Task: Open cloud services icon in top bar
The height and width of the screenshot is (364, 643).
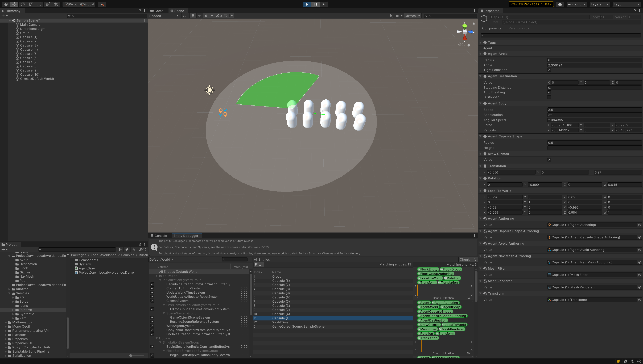Action: coord(560,4)
